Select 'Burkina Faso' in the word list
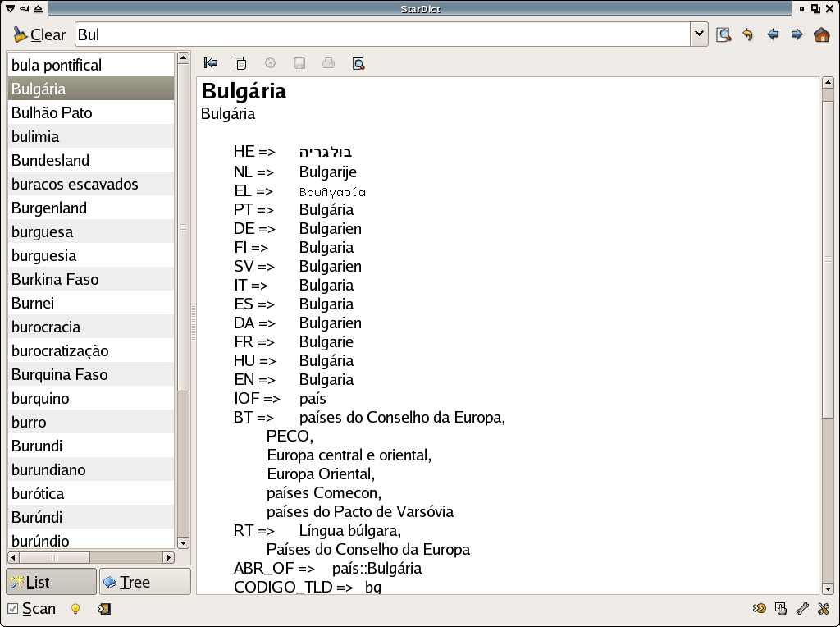 pyautogui.click(x=55, y=279)
